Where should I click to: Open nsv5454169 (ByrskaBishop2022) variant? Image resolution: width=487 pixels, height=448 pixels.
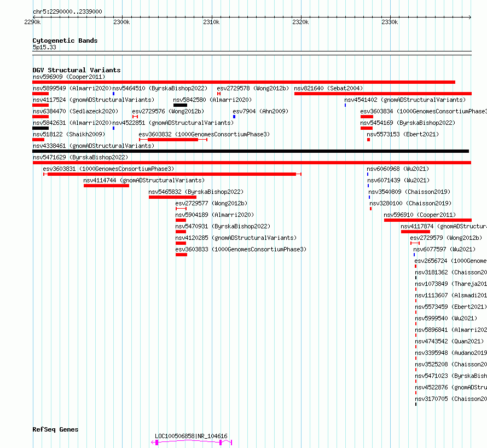(408, 123)
